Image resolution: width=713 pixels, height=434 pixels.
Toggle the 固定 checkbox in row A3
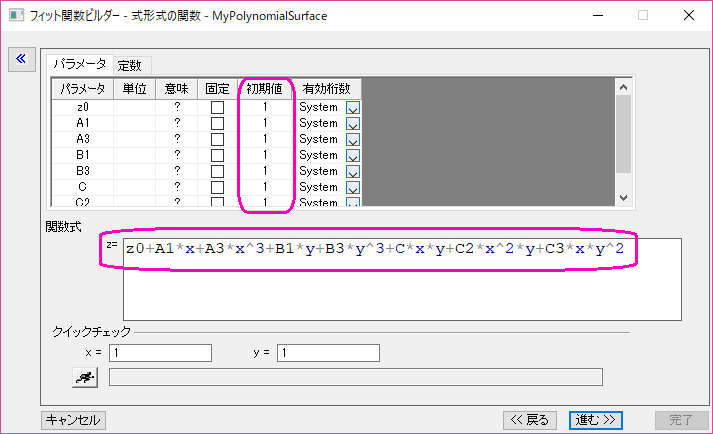coord(217,139)
